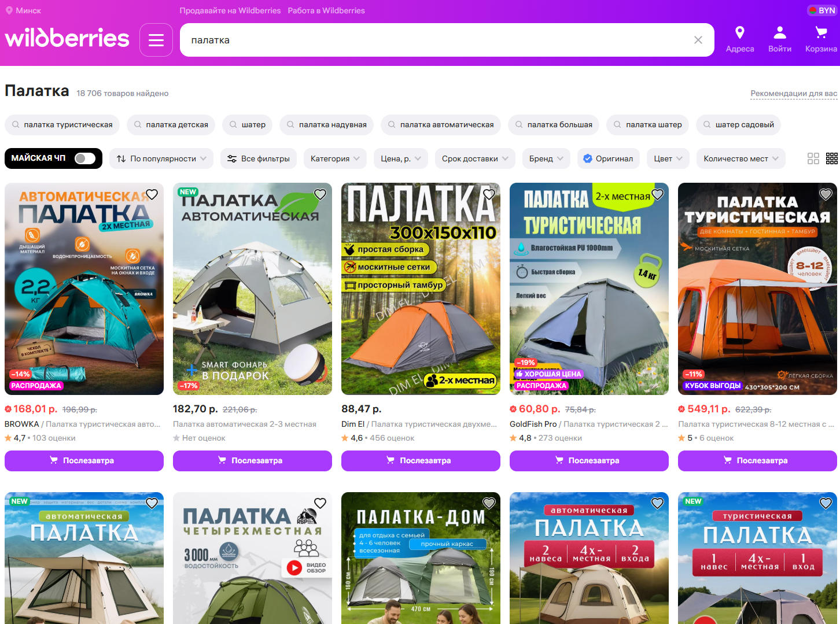
Task: Add Dim El tent to cart
Action: tap(421, 461)
